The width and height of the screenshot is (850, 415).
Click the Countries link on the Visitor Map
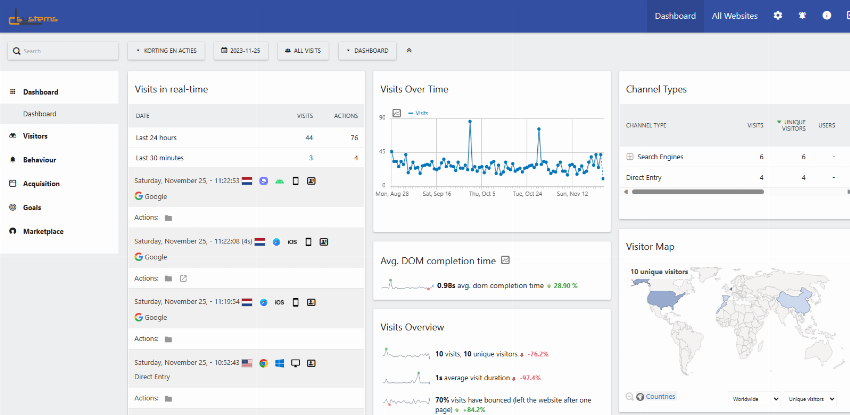tap(660, 397)
